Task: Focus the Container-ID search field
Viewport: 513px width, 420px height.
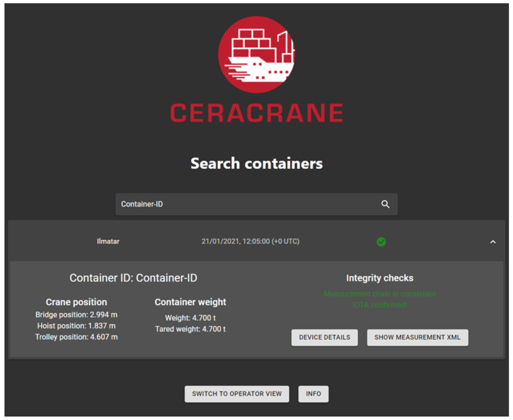Action: tap(242, 204)
